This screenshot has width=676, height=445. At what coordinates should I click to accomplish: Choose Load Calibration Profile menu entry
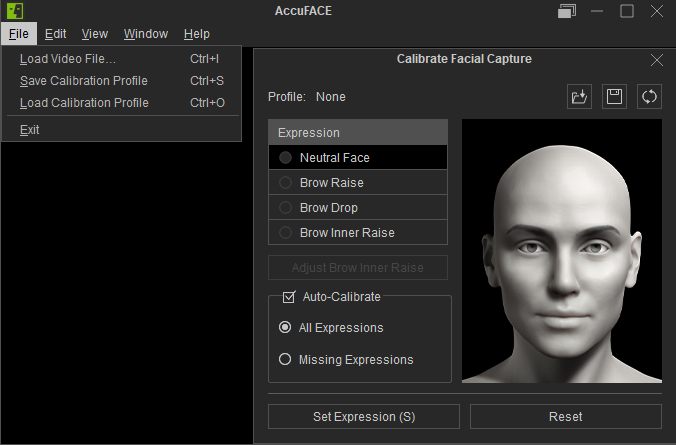pyautogui.click(x=122, y=103)
